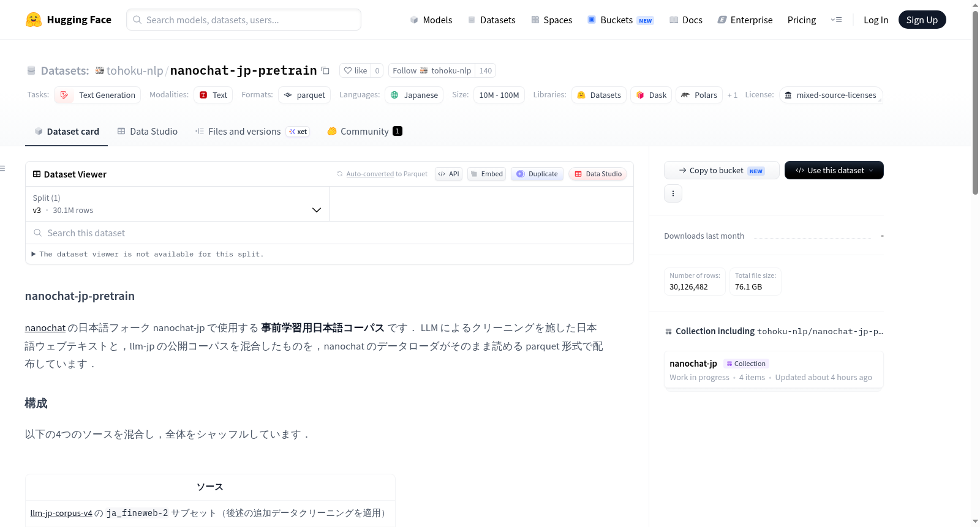Select the 10M - 100M size tag

click(499, 95)
